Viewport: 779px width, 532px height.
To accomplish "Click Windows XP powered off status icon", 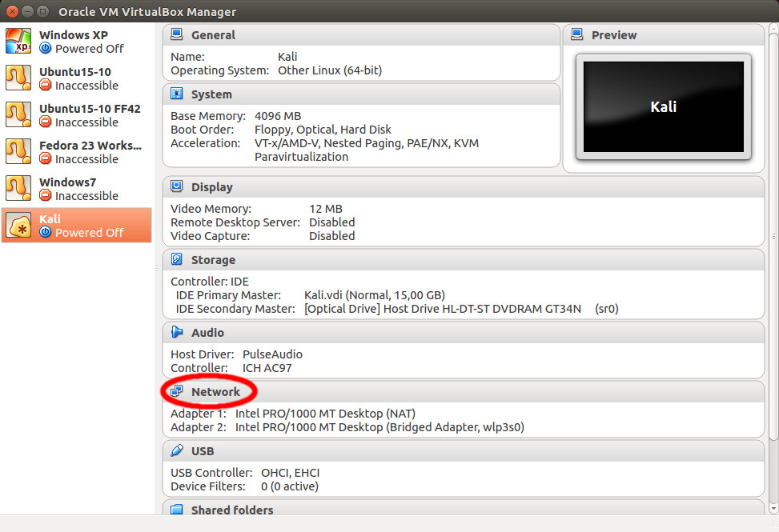I will (x=45, y=48).
